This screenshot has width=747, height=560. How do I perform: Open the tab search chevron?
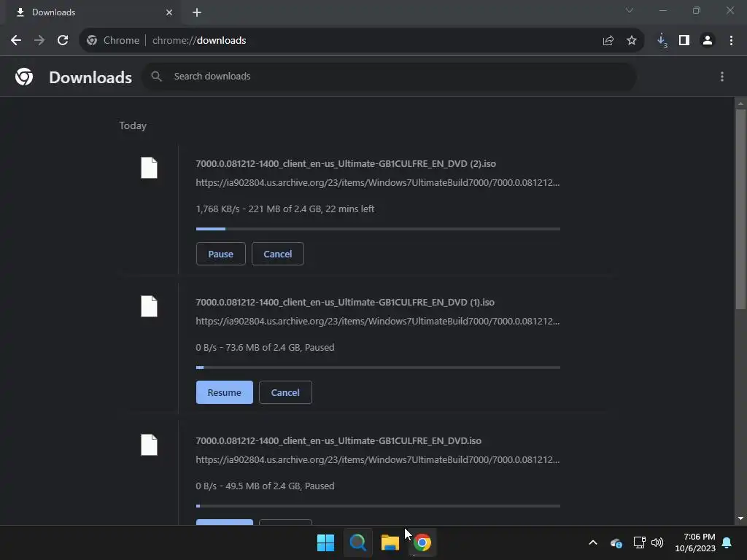(630, 10)
